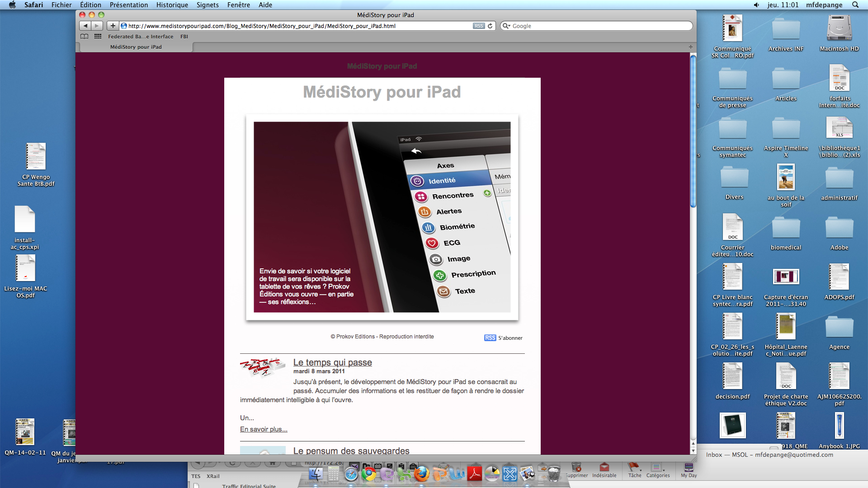The image size is (868, 488).
Task: Open the Historique menu
Action: tap(172, 5)
